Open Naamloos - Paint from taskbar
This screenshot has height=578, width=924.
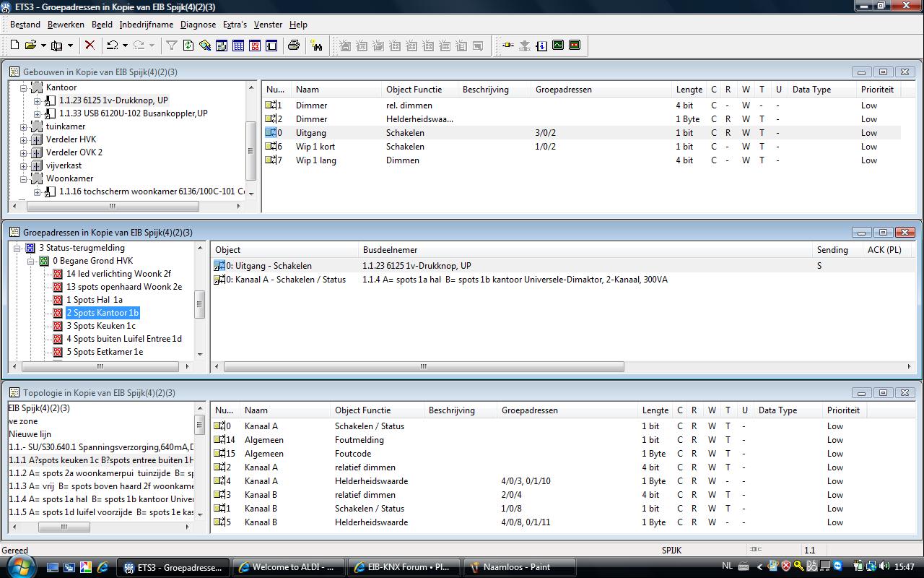point(518,567)
